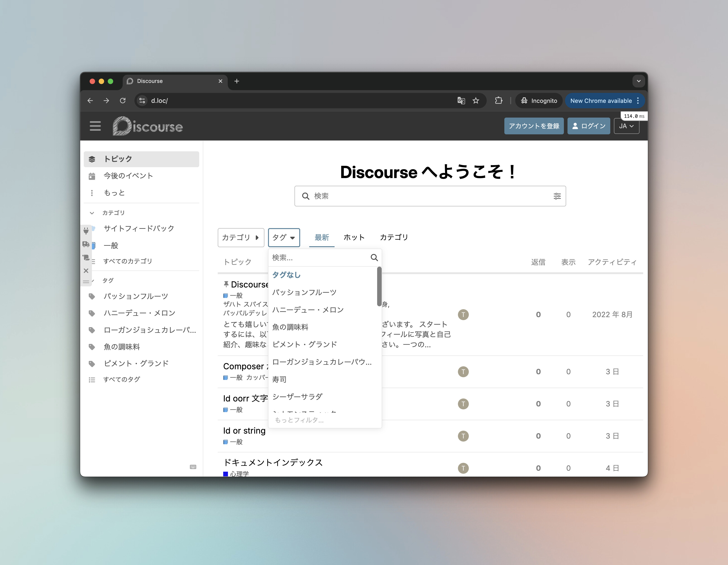Screen dimensions: 728x565
Task: Select 魚の調味料 in the tag dropdown
Action: [x=323, y=327]
